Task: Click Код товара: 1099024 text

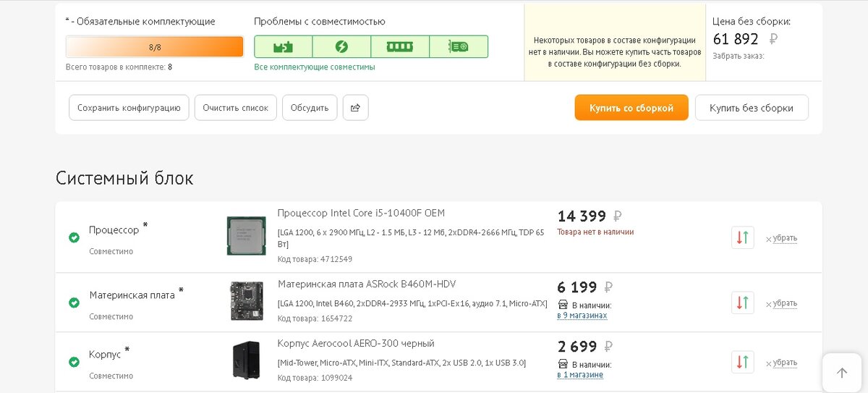Action: coord(315,378)
